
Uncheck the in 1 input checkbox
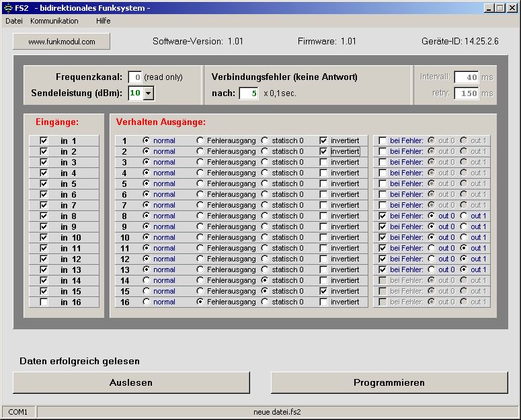44,140
